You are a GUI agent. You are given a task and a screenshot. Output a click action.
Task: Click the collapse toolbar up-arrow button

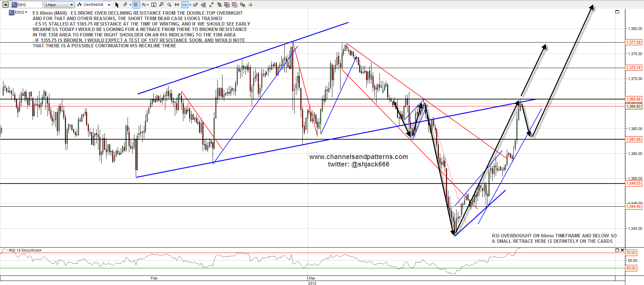tap(5, 5)
